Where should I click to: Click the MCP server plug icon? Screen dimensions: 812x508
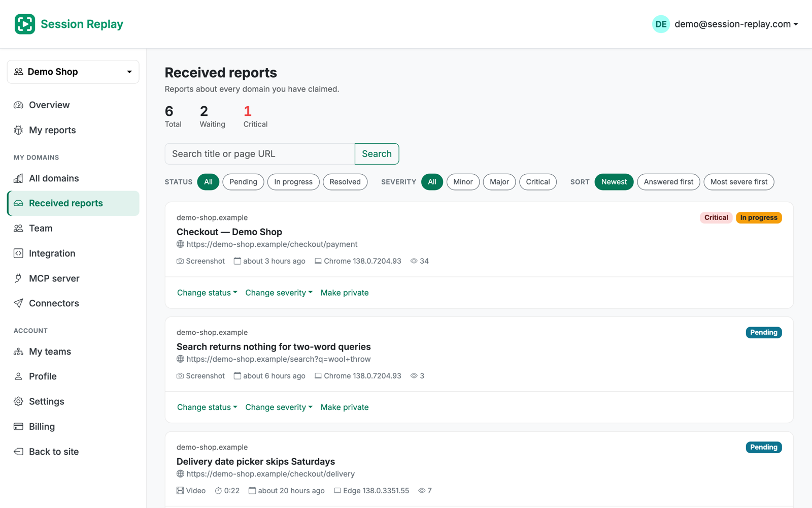pos(18,278)
